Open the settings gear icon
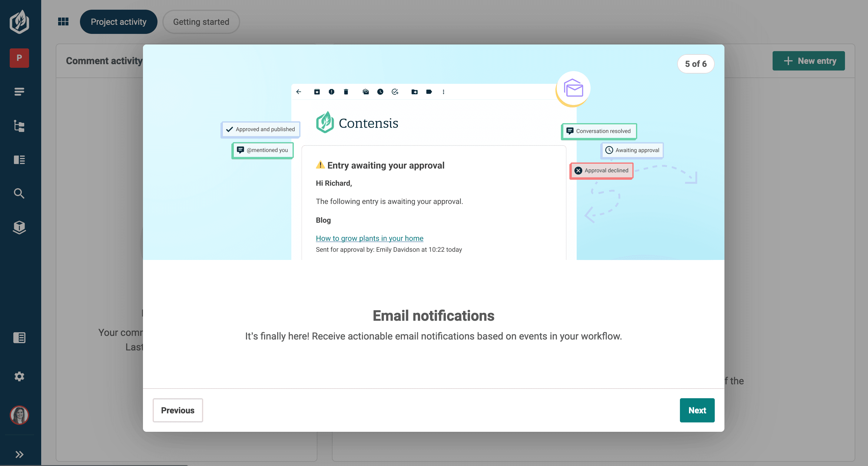Image resolution: width=868 pixels, height=466 pixels. (x=19, y=376)
